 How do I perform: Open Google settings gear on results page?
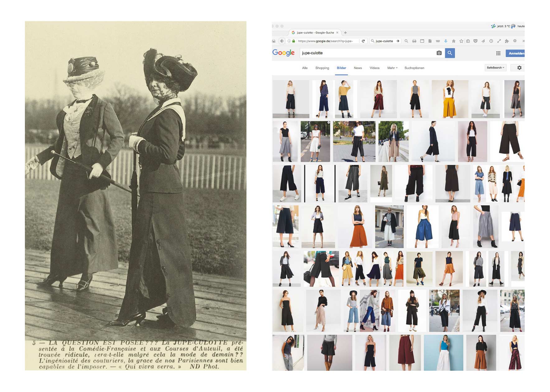click(519, 68)
